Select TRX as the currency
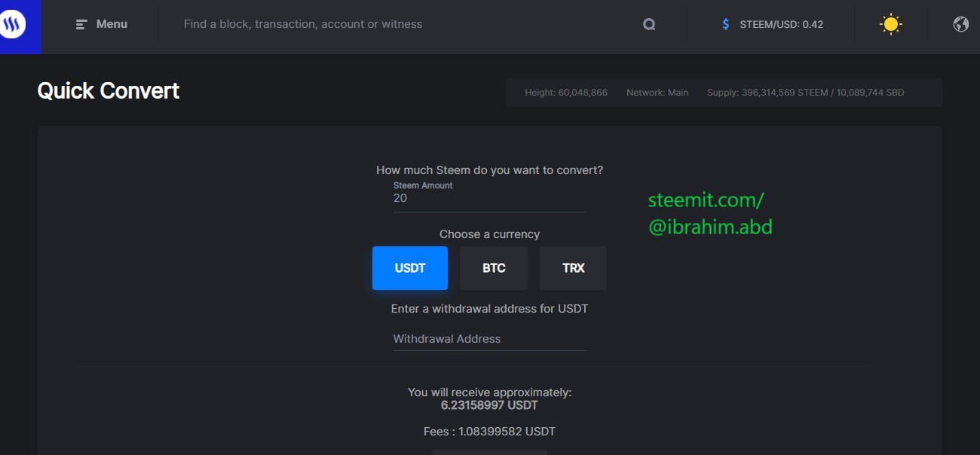Viewport: 980px width, 455px height. [x=573, y=268]
